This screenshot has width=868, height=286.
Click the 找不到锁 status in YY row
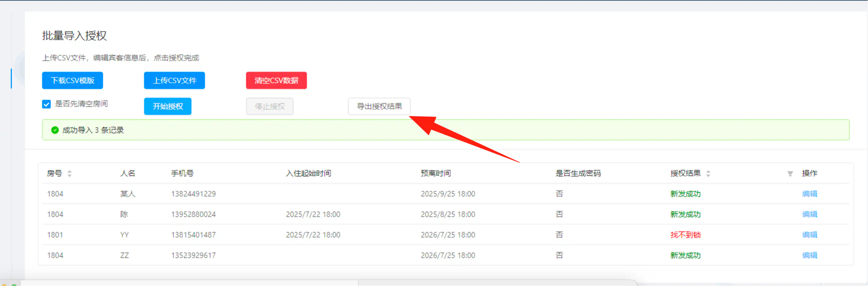coord(685,235)
